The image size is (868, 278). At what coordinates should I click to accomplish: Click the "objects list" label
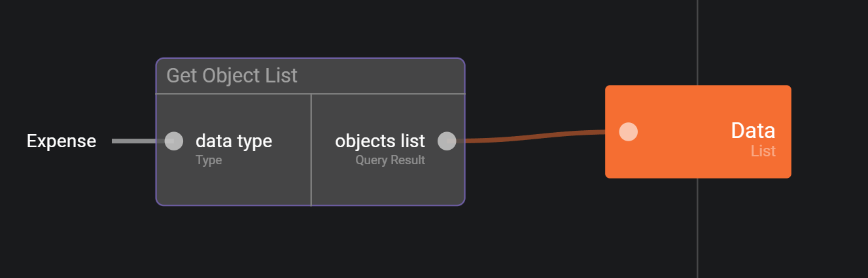pyautogui.click(x=379, y=141)
